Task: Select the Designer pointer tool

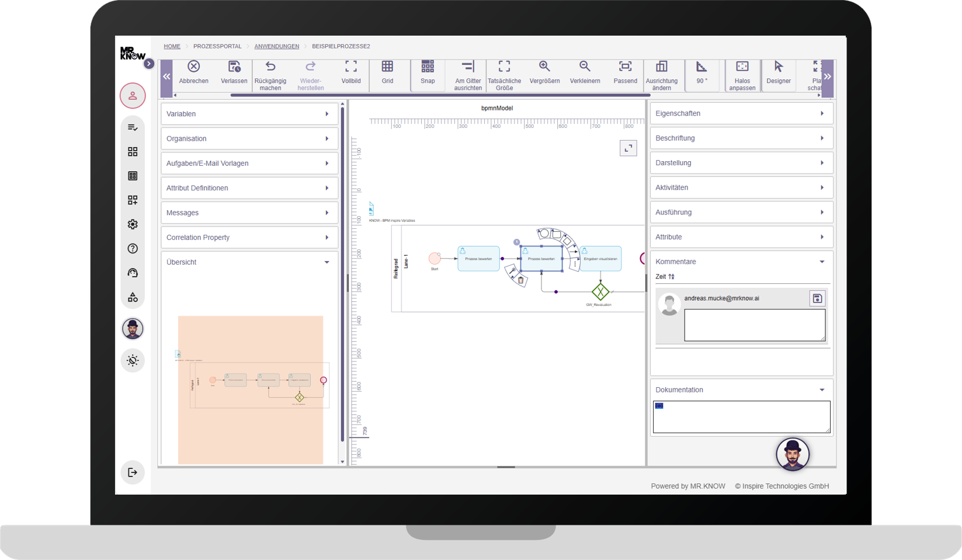Action: [x=779, y=67]
